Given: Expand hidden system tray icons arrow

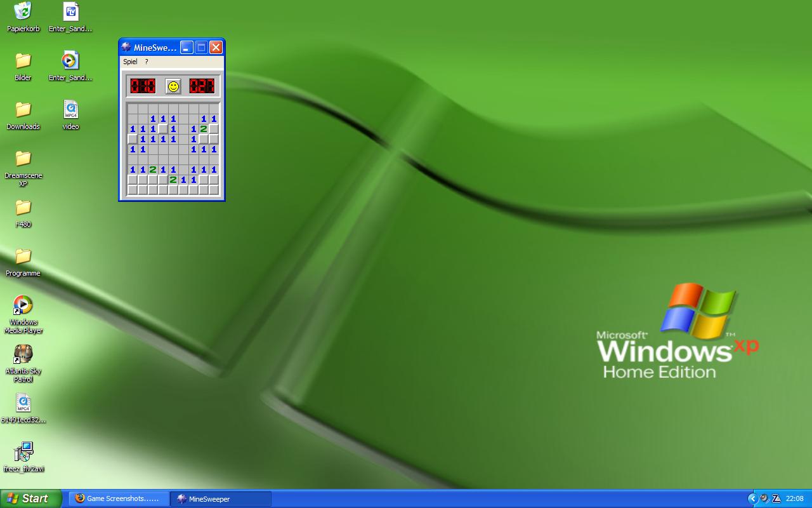Looking at the screenshot, I should click(x=753, y=498).
